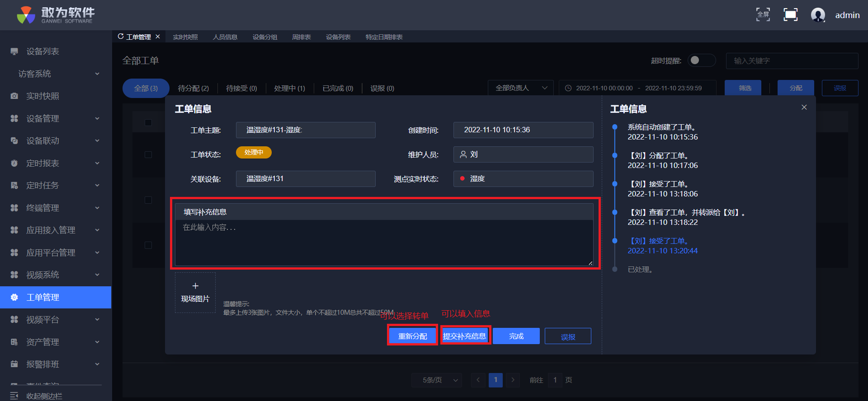The height and width of the screenshot is (401, 868).
Task: Click into the 填写补充信息 text area
Action: pos(384,243)
